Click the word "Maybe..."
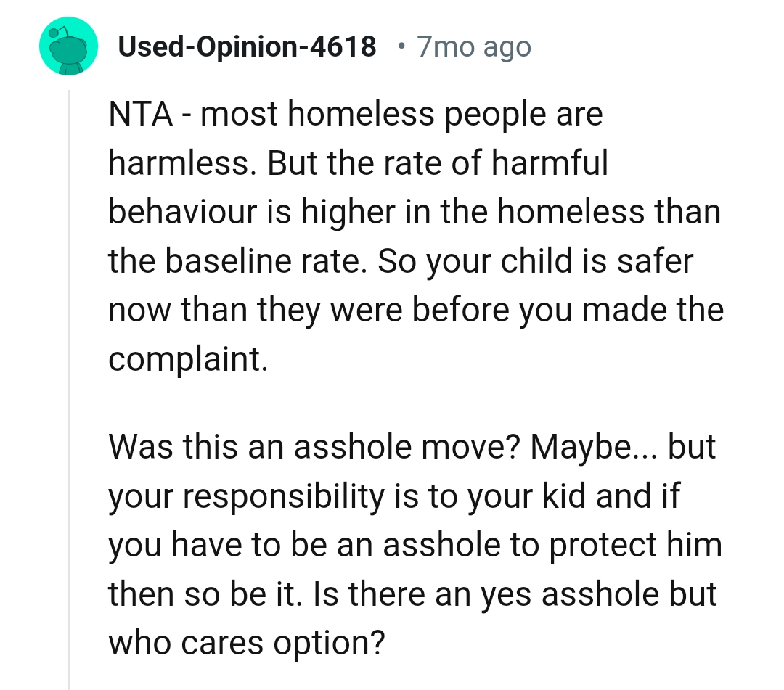The height and width of the screenshot is (690, 784). [x=593, y=448]
